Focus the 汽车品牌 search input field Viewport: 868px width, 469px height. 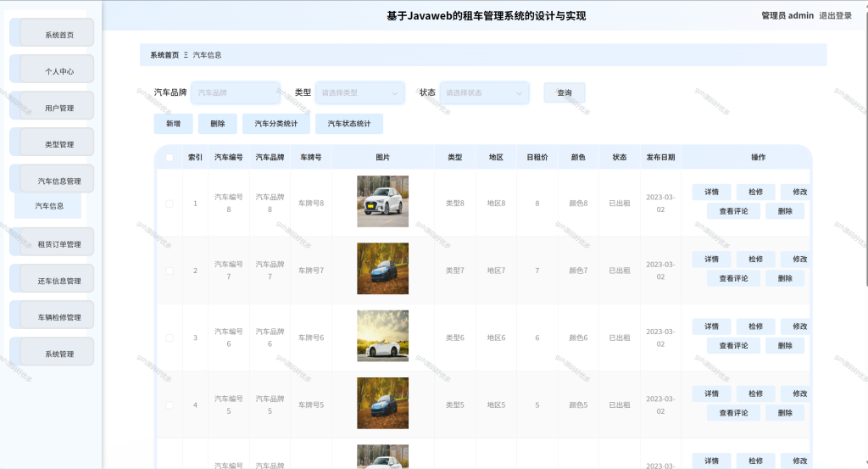pos(236,92)
